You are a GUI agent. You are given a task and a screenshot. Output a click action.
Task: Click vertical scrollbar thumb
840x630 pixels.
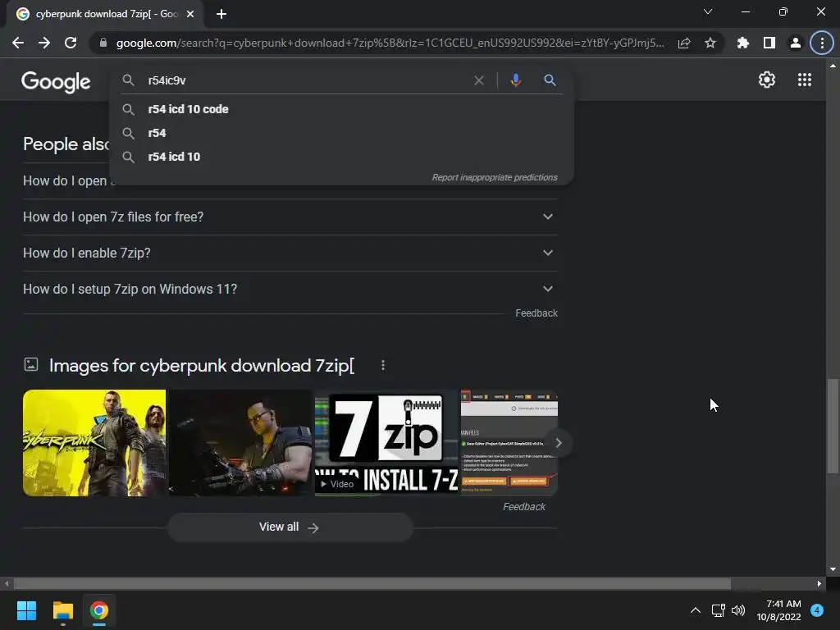click(832, 427)
